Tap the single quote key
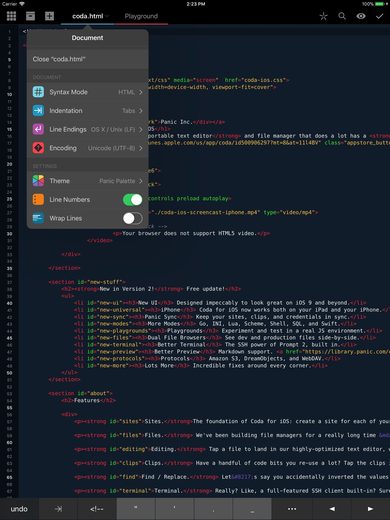Viewport: 390px width, 520px height. [x=174, y=509]
